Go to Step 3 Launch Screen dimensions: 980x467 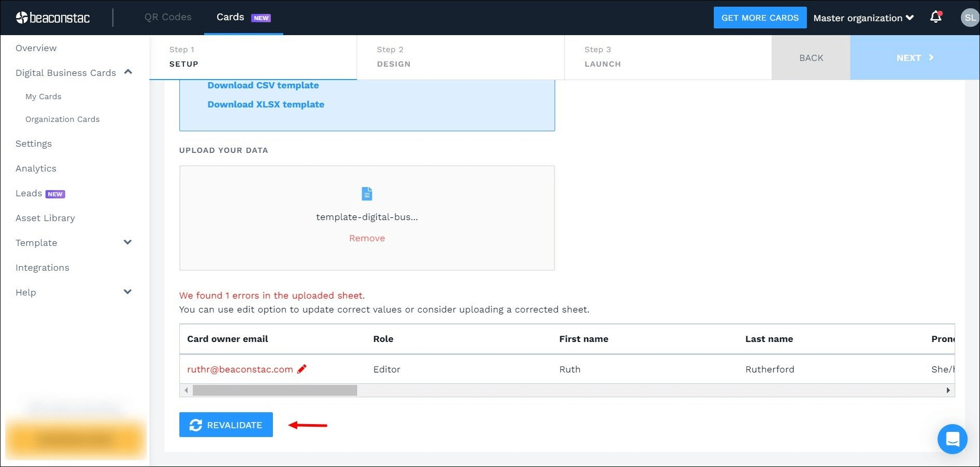668,57
